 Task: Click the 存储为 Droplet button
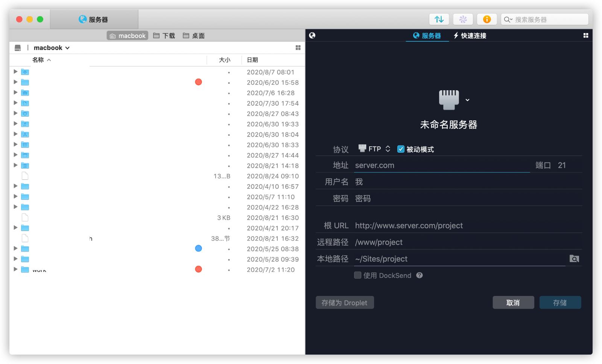coord(345,303)
